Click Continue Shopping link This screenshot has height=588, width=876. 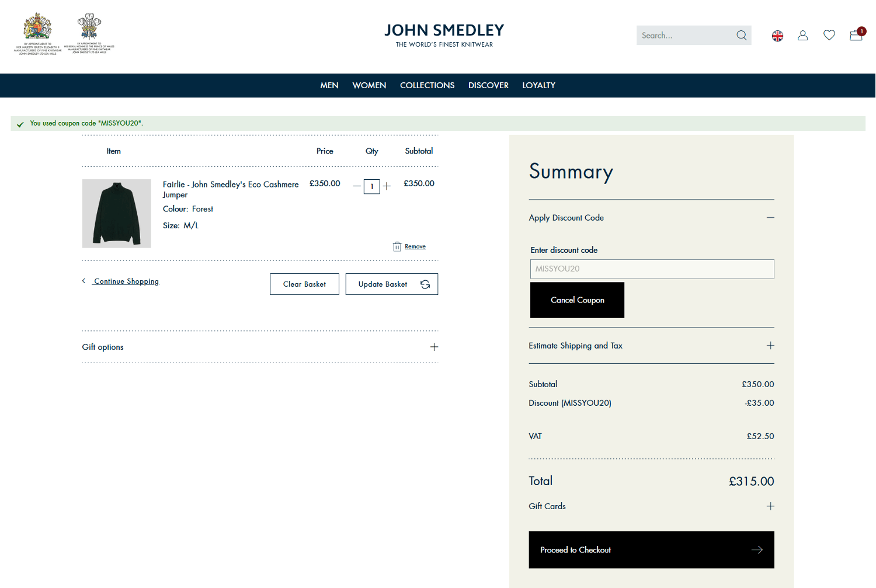click(x=126, y=281)
